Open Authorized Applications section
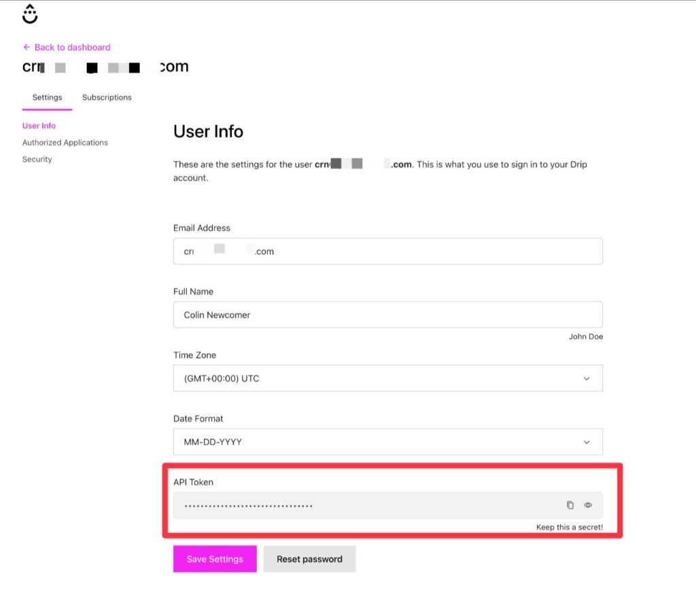Screen dimensions: 696x616 65,143
